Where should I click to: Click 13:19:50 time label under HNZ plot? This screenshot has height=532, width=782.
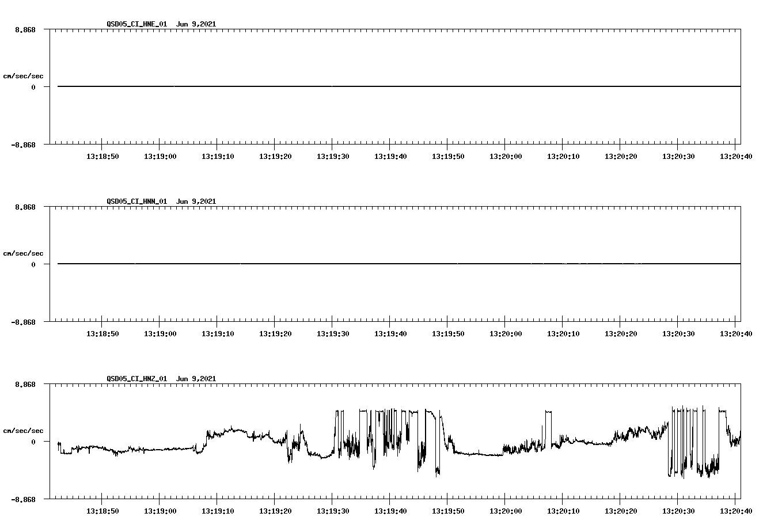[x=448, y=511]
